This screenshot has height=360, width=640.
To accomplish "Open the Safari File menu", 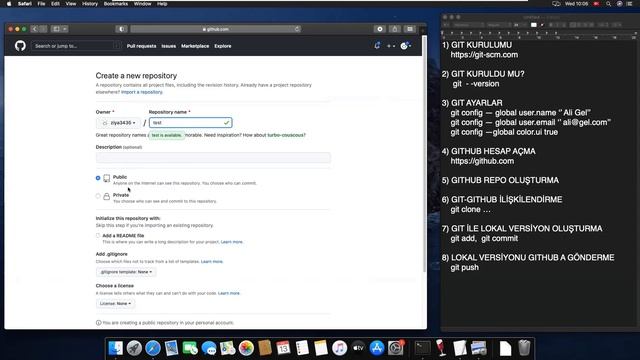I will 41,4.
